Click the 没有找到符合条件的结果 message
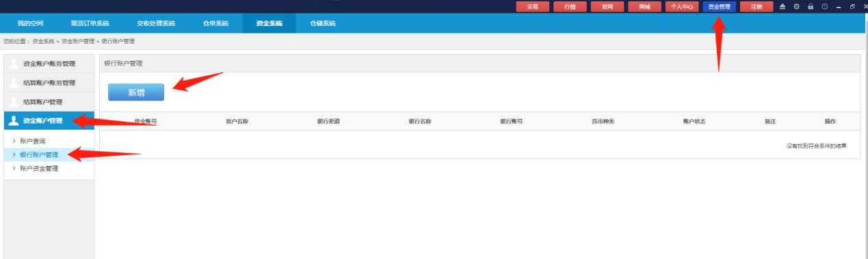868x259 pixels. pyautogui.click(x=817, y=146)
